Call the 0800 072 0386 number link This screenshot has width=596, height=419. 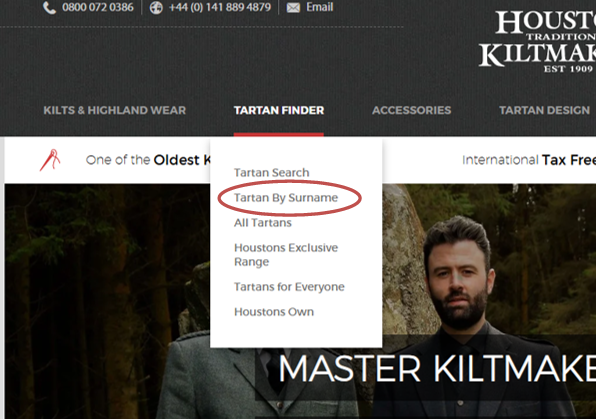pyautogui.click(x=98, y=7)
